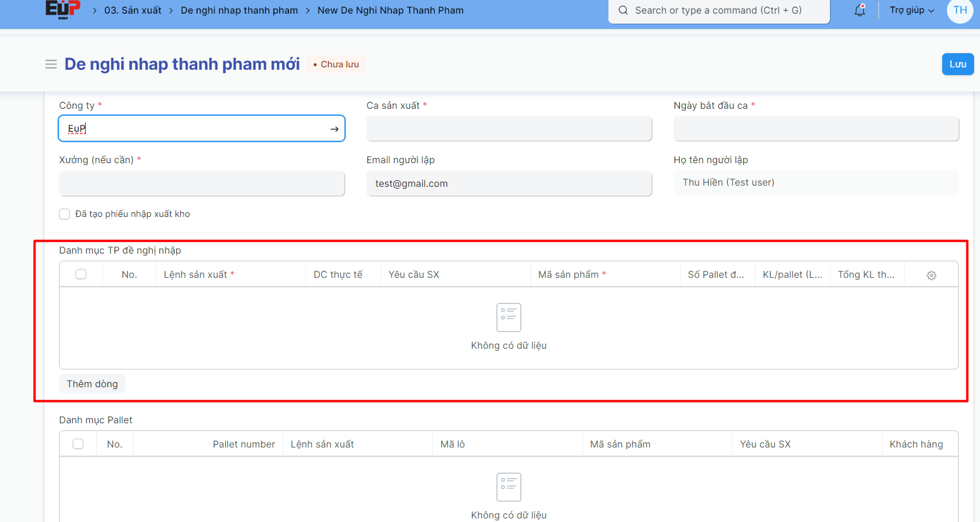Click the EUP logo home icon
This screenshot has width=980, height=522.
click(62, 9)
